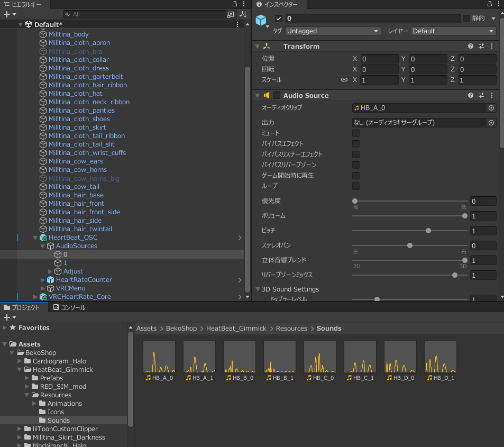Click the Project panel add asset plus button
The width and height of the screenshot is (504, 447).
[x=7, y=317]
